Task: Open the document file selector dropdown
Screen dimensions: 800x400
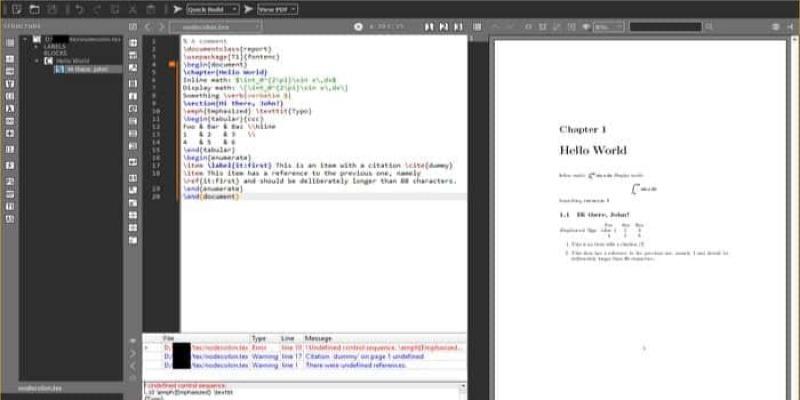Action: pyautogui.click(x=215, y=26)
